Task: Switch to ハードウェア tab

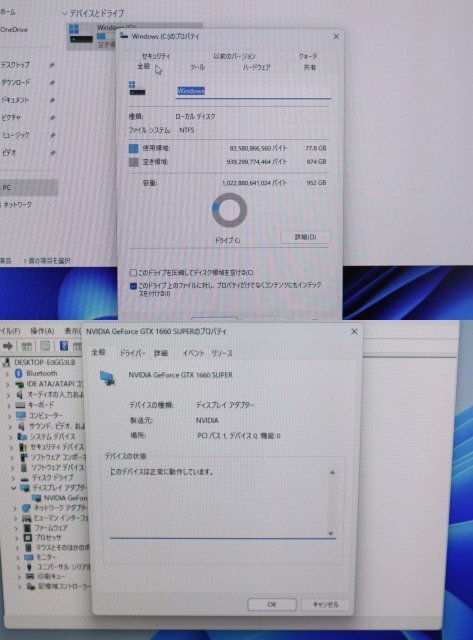Action: coord(256,67)
